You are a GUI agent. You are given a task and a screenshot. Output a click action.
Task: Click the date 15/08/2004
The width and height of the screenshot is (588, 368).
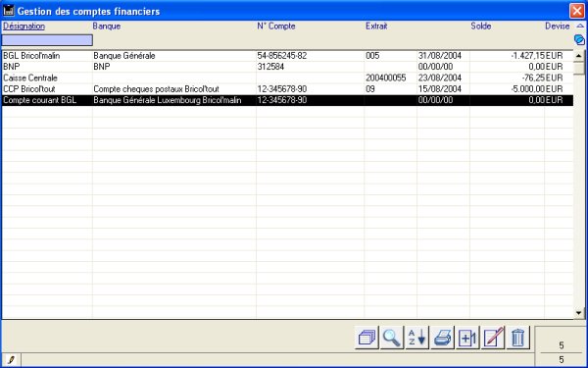(x=440, y=89)
